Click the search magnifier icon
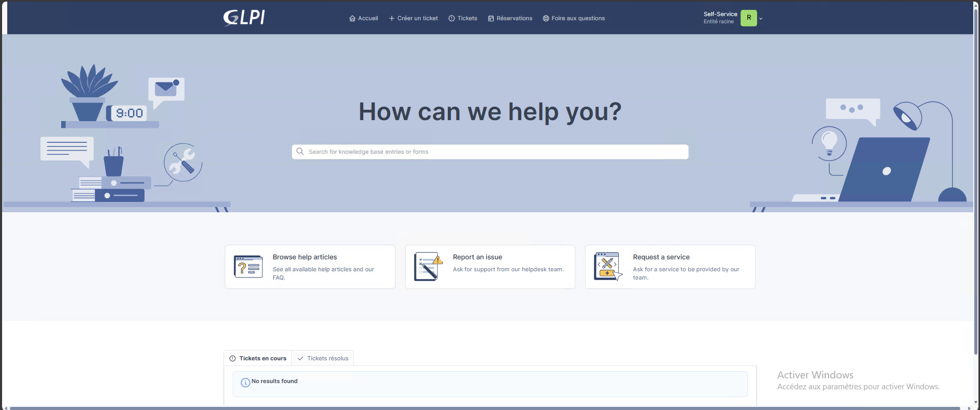The width and height of the screenshot is (980, 410). [x=300, y=152]
